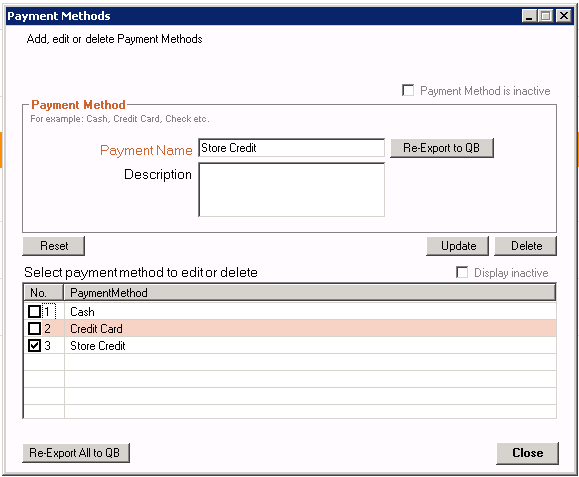Check the Payment Method is inactive box
579x477 pixels.
pyautogui.click(x=408, y=90)
